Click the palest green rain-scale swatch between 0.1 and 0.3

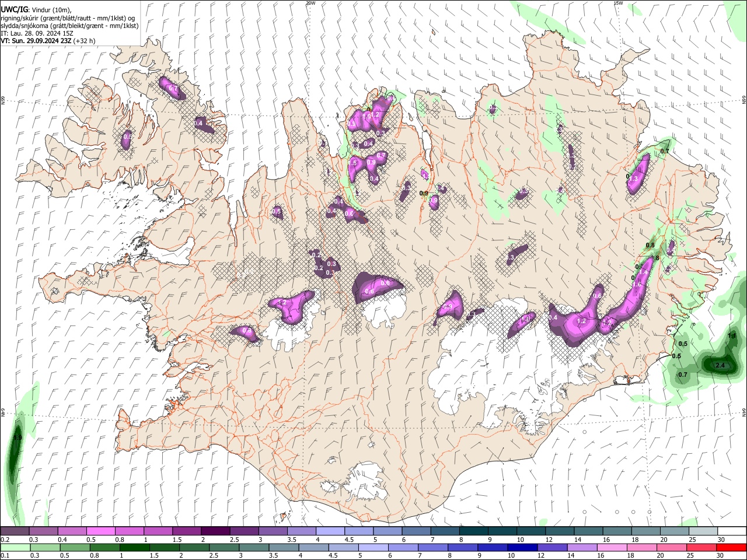15,547
